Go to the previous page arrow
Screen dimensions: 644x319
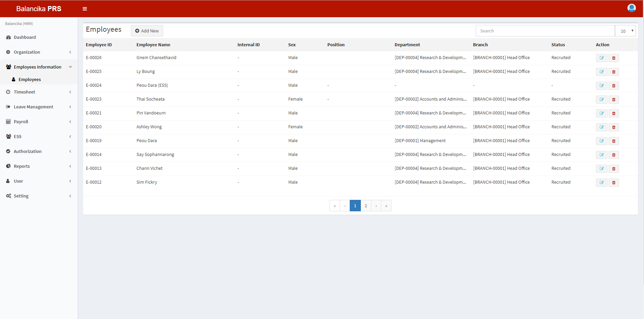(345, 206)
